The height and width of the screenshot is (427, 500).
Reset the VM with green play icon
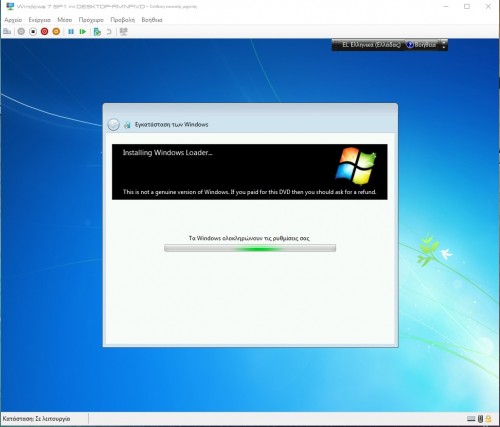click(x=83, y=32)
